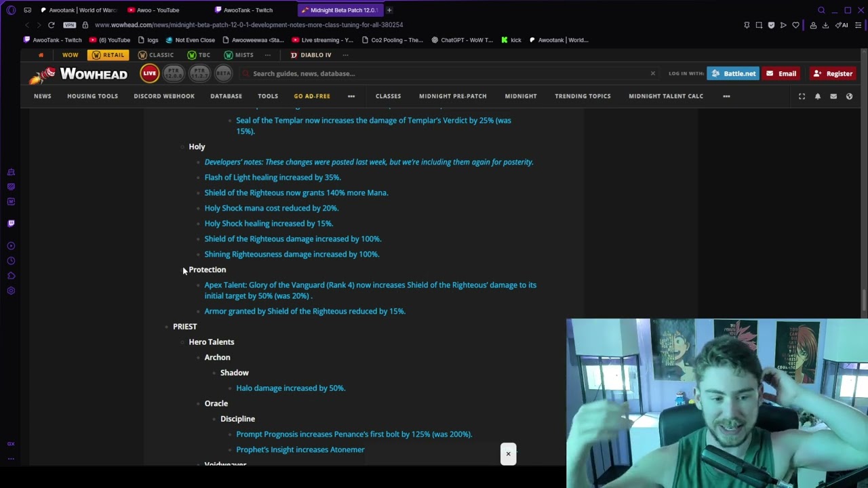Open the Tools dropdown menu
This screenshot has width=868, height=488.
tap(268, 96)
